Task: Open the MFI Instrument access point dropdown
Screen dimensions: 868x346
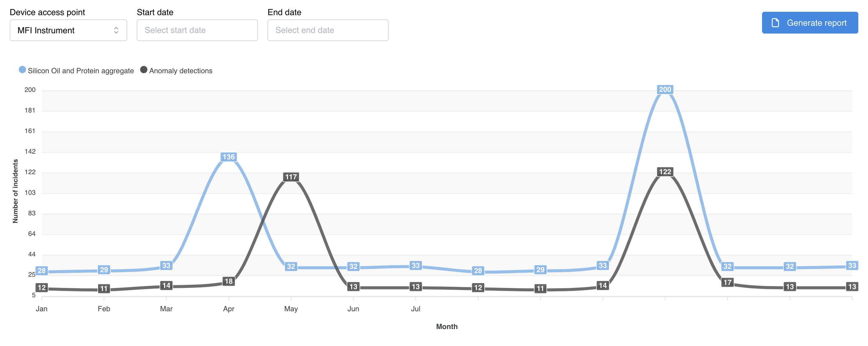Action: click(x=68, y=30)
